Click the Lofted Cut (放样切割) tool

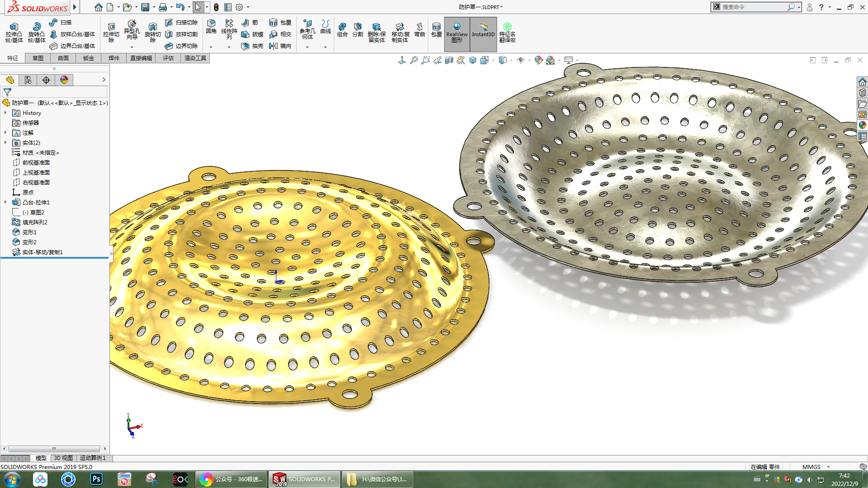(x=181, y=34)
